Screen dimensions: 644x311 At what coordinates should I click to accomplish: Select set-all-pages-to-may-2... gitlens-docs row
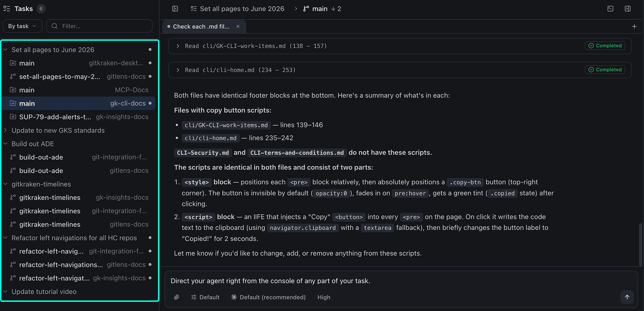coord(78,76)
